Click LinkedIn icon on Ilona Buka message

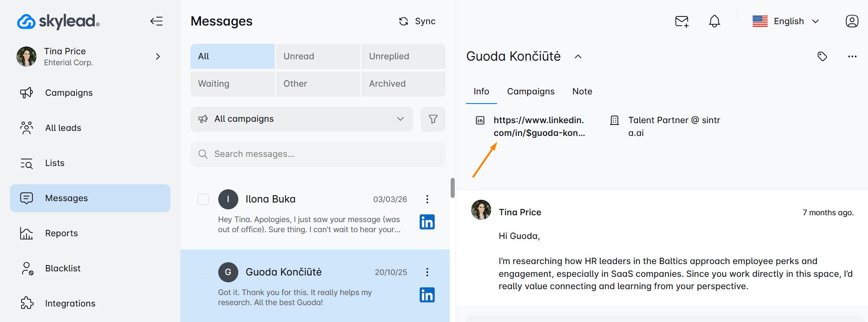tap(427, 222)
